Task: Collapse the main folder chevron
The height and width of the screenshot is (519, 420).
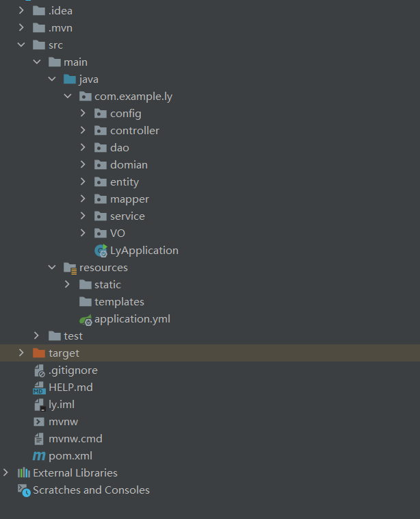Action: coord(37,62)
